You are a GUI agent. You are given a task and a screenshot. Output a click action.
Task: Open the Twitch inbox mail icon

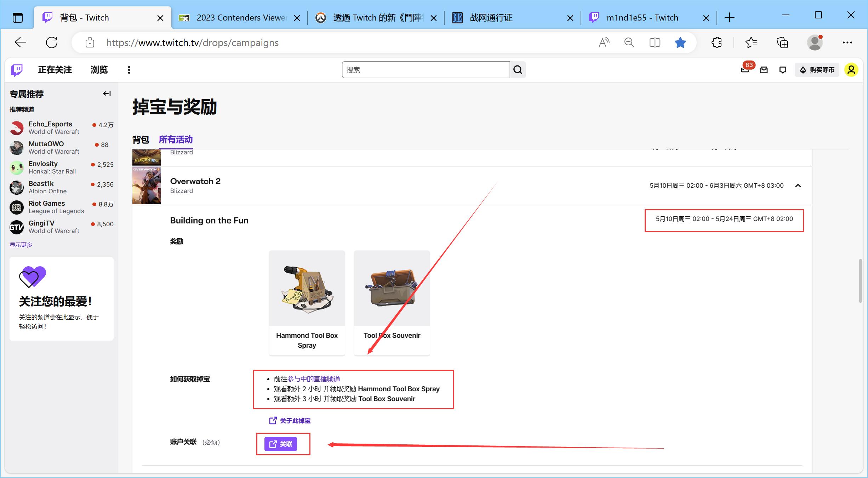click(x=764, y=70)
